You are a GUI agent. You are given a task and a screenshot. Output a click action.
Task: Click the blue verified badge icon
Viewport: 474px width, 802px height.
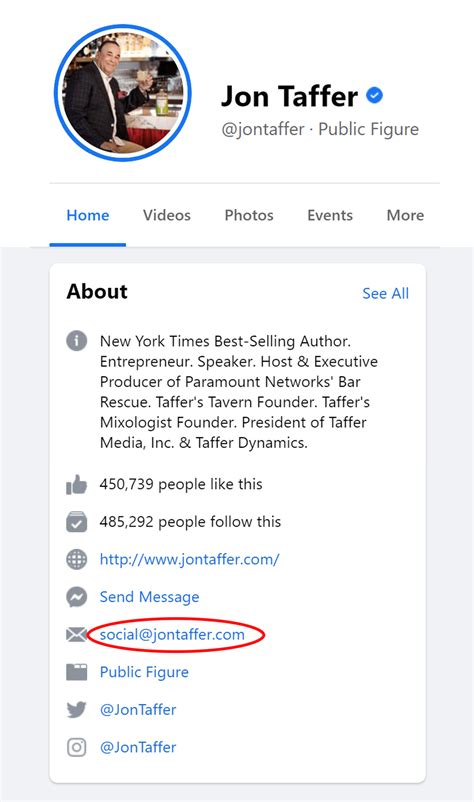click(375, 95)
